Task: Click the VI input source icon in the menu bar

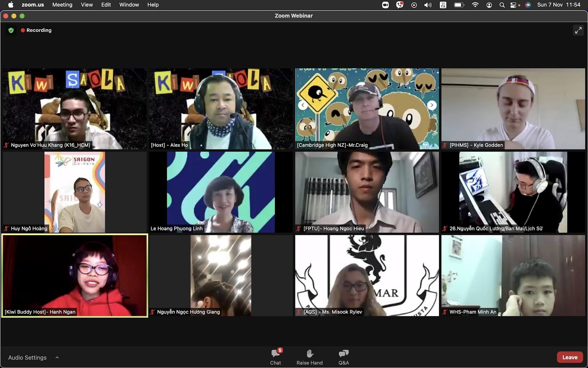Action: pyautogui.click(x=443, y=5)
